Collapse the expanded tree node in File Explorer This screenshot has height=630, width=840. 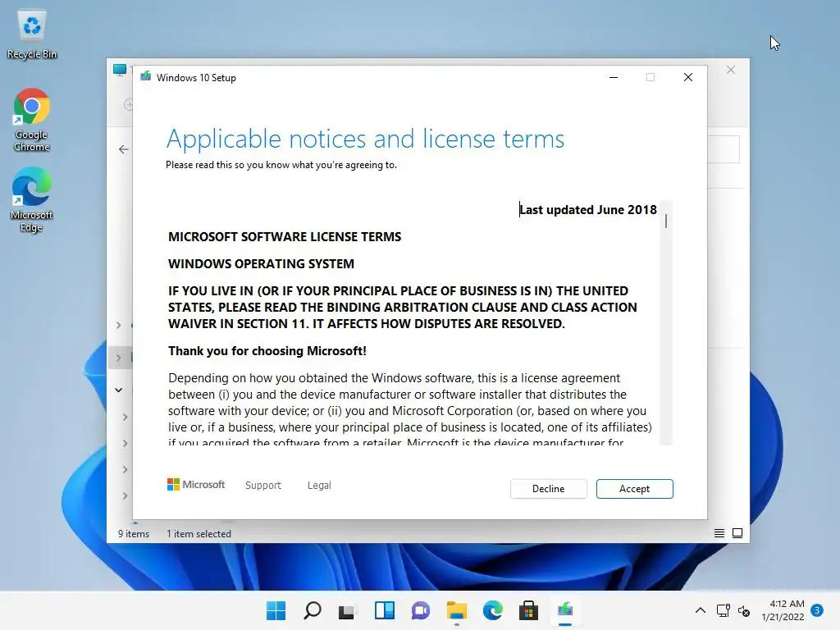coord(118,390)
